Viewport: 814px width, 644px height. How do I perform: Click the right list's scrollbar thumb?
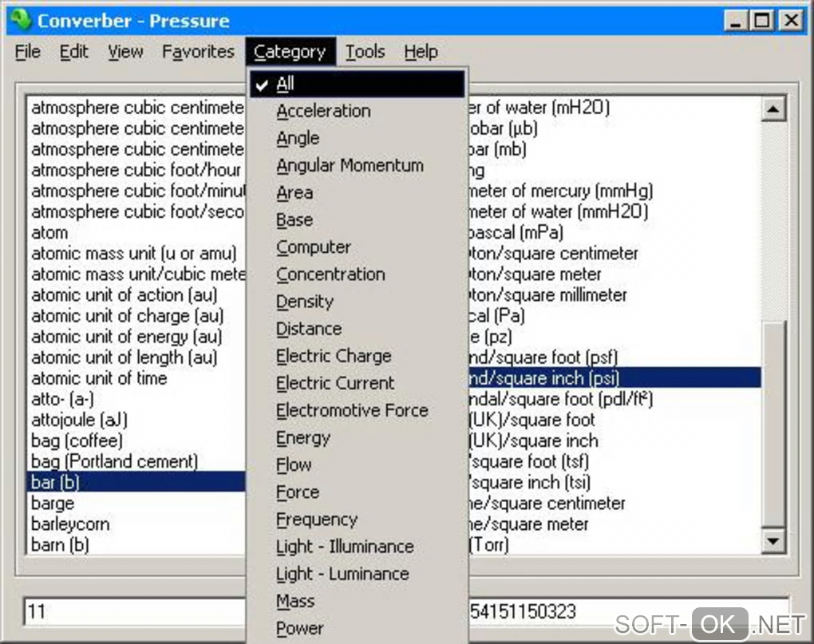click(773, 424)
